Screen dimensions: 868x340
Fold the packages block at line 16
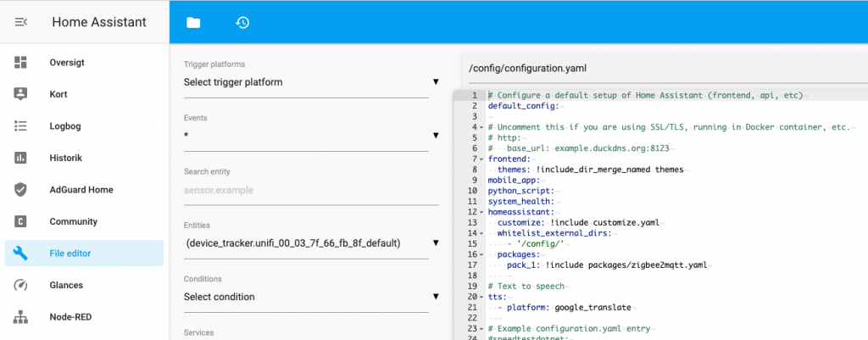click(x=481, y=254)
